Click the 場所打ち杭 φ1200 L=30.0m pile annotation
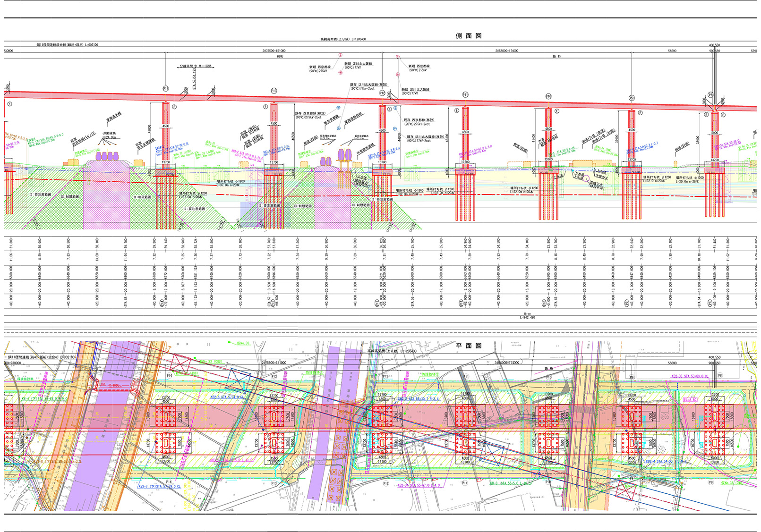The height and width of the screenshot is (532, 761). pos(690,179)
